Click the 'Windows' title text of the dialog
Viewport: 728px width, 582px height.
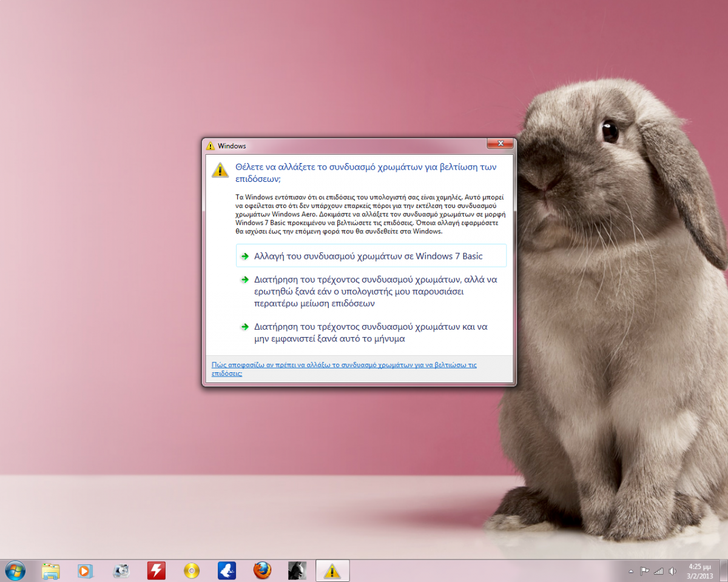[x=232, y=145]
